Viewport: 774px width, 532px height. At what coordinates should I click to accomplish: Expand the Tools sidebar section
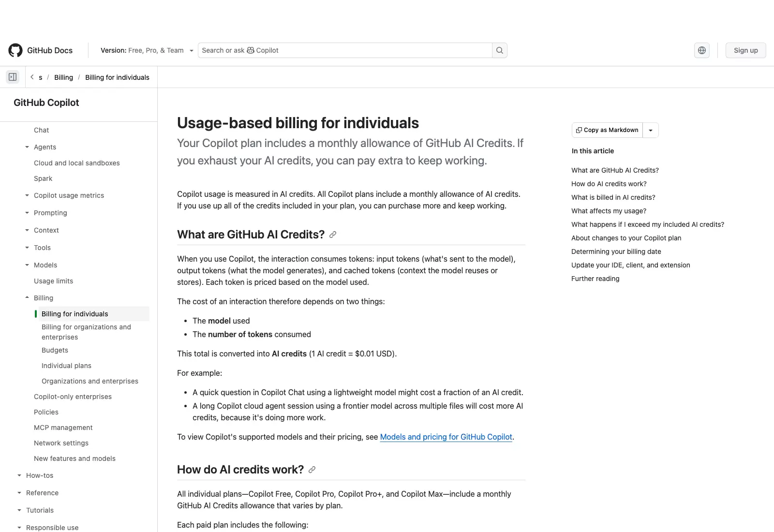(27, 248)
